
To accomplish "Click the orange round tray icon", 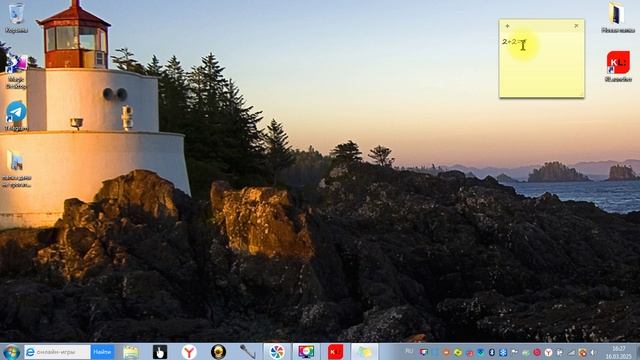I will (446, 352).
